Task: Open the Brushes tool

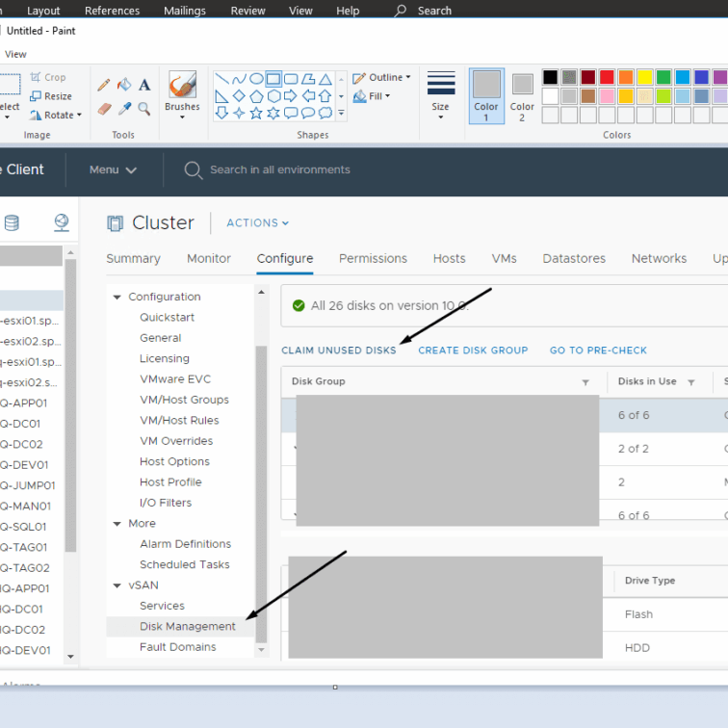Action: coord(182,95)
